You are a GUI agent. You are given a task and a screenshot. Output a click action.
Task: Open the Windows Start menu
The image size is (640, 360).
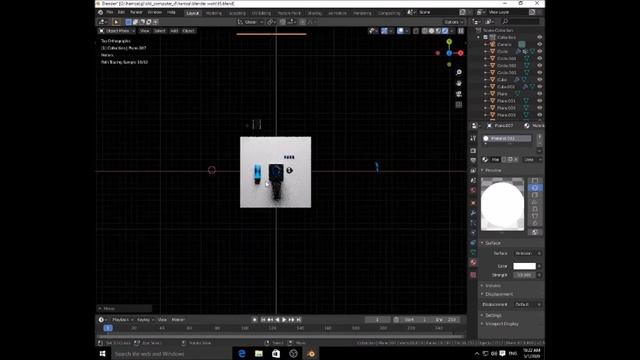102,353
